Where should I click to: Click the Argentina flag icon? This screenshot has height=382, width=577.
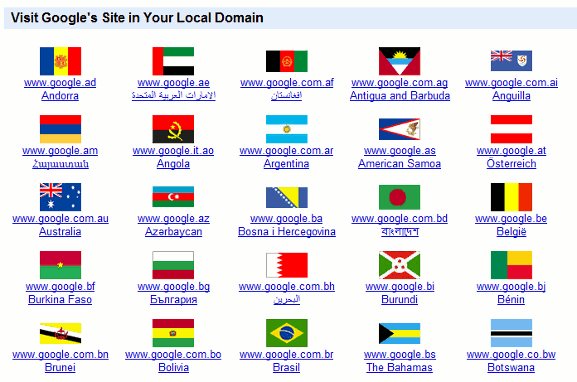click(x=287, y=129)
